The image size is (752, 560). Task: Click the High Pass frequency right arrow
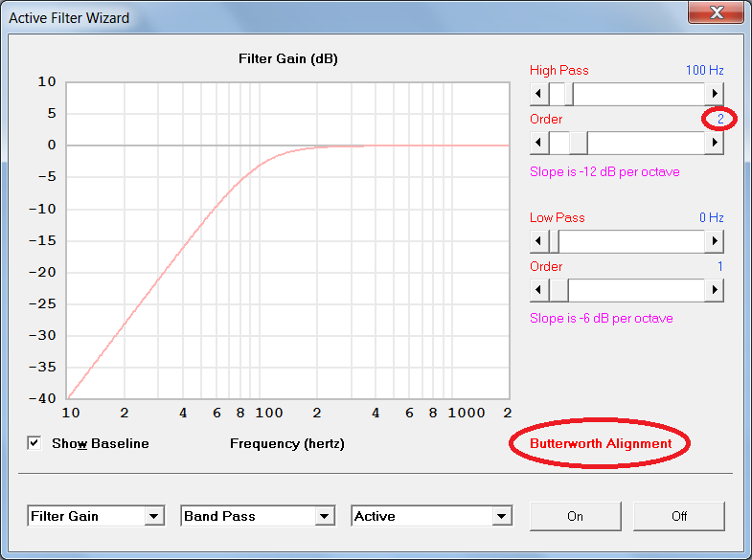tap(714, 94)
